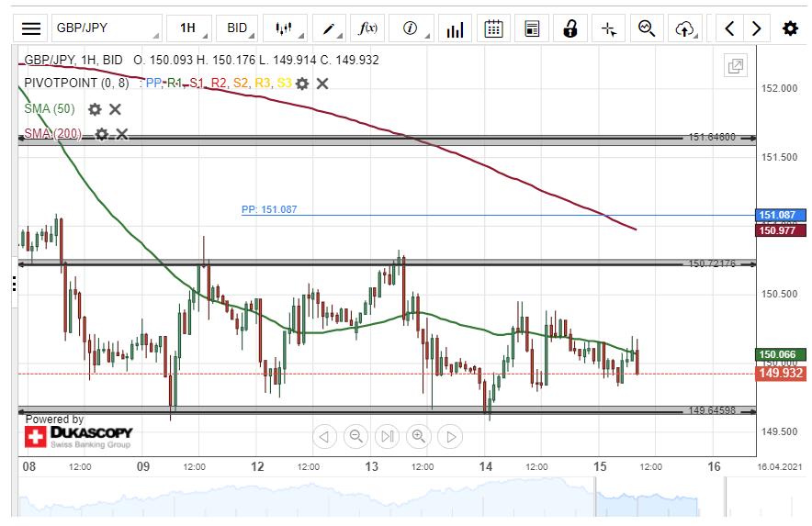Click the 152.000 price axis label
The height and width of the screenshot is (526, 812).
click(779, 88)
